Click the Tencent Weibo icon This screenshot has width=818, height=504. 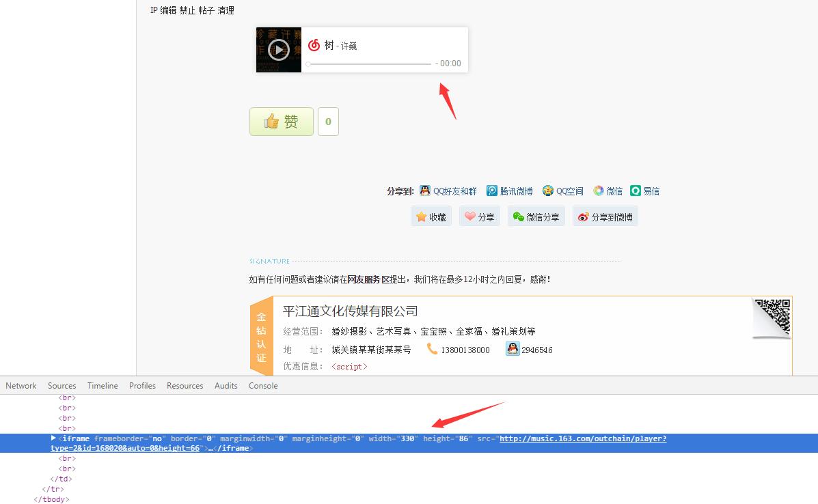click(492, 191)
